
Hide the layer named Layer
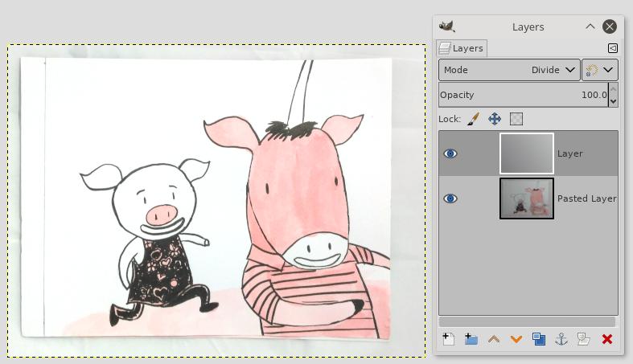(x=450, y=153)
